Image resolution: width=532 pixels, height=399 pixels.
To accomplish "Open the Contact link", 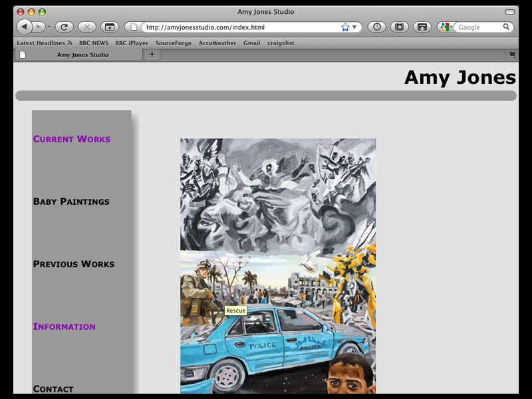I will point(53,389).
